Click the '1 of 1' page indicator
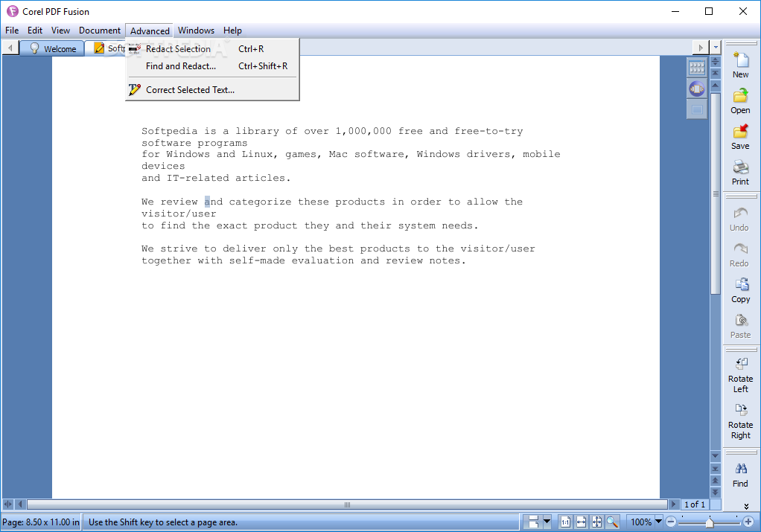The image size is (761, 532). pyautogui.click(x=695, y=504)
